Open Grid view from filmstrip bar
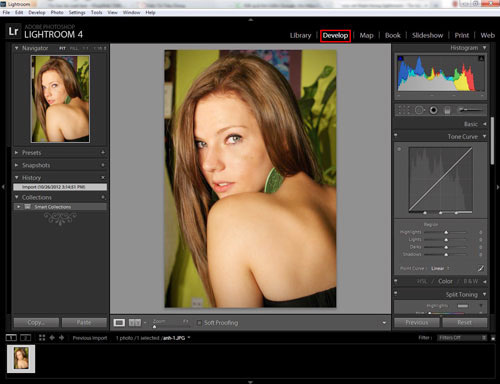Viewport: 500px width, 384px height. click(x=42, y=338)
